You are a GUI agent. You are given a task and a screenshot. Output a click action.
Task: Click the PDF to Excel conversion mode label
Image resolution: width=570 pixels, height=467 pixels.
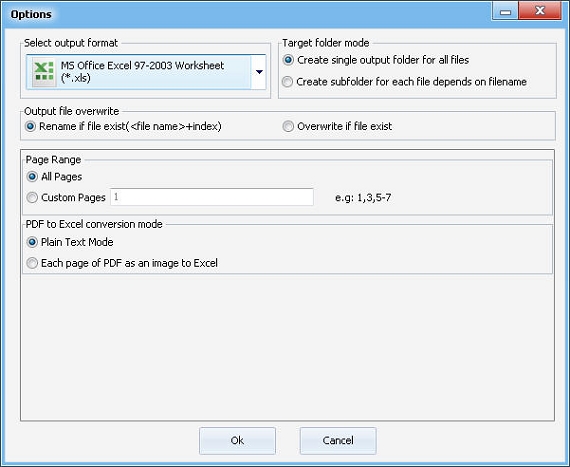point(94,224)
